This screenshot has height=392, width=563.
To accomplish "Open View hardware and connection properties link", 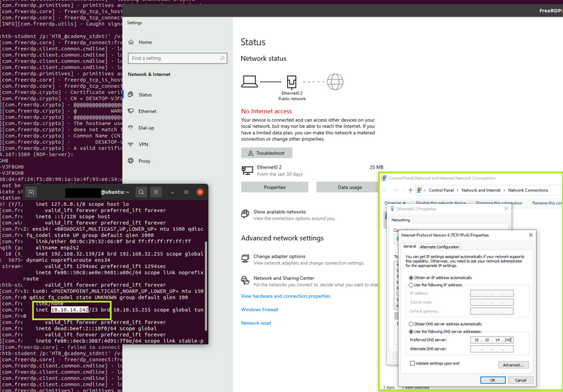I will click(x=286, y=296).
